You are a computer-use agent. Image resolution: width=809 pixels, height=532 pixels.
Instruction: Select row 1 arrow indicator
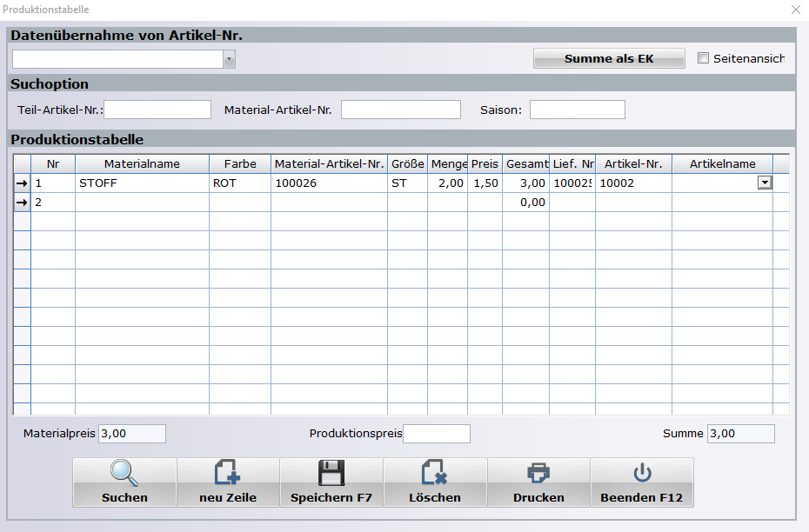pyautogui.click(x=22, y=183)
